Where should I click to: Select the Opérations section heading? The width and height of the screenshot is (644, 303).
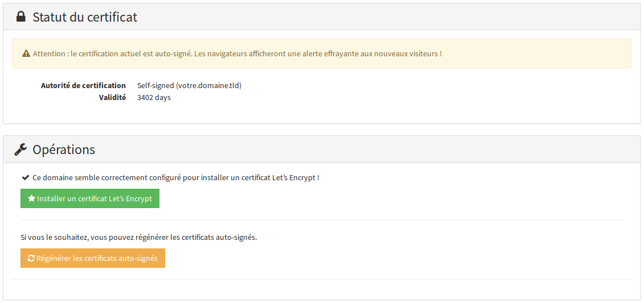[x=64, y=150]
